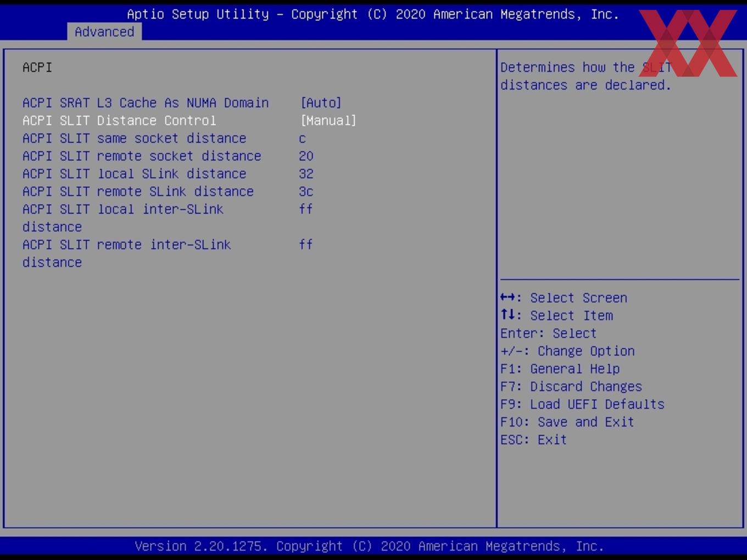Click the ESC: Exit hint
The image size is (747, 560).
[533, 440]
